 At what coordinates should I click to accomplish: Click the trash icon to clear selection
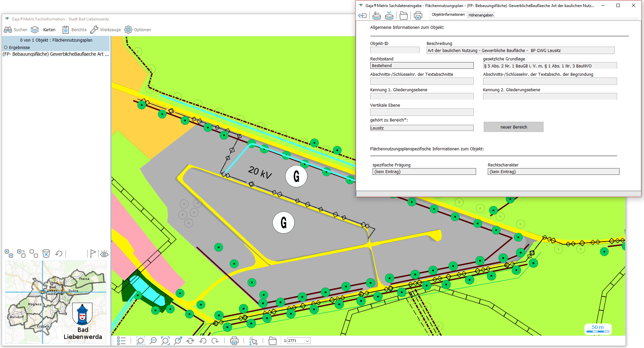click(46, 253)
